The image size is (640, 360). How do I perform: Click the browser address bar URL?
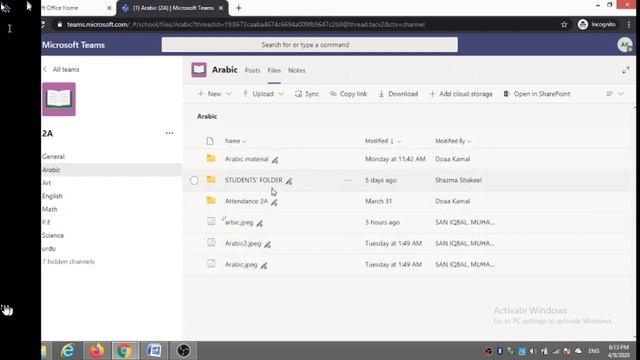click(246, 24)
